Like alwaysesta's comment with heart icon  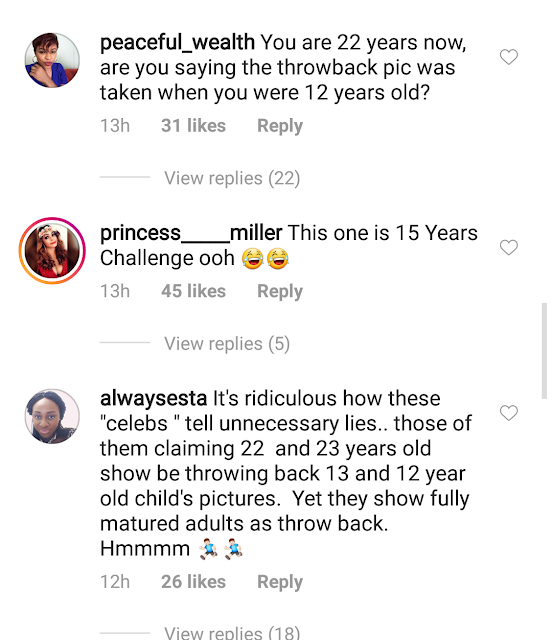pyautogui.click(x=509, y=413)
